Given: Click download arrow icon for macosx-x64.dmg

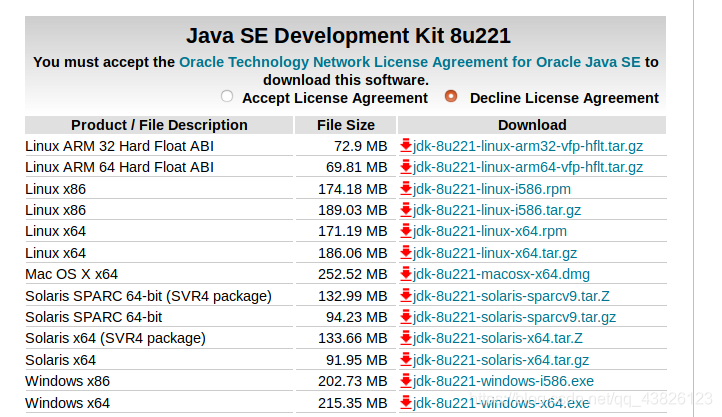Looking at the screenshot, I should pyautogui.click(x=406, y=274).
